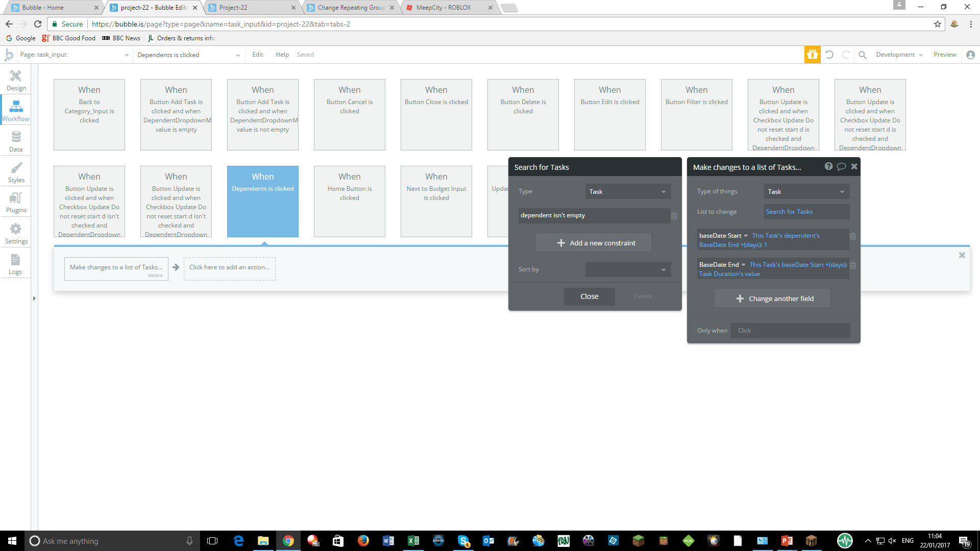Expand the Sort by dropdown

[627, 269]
